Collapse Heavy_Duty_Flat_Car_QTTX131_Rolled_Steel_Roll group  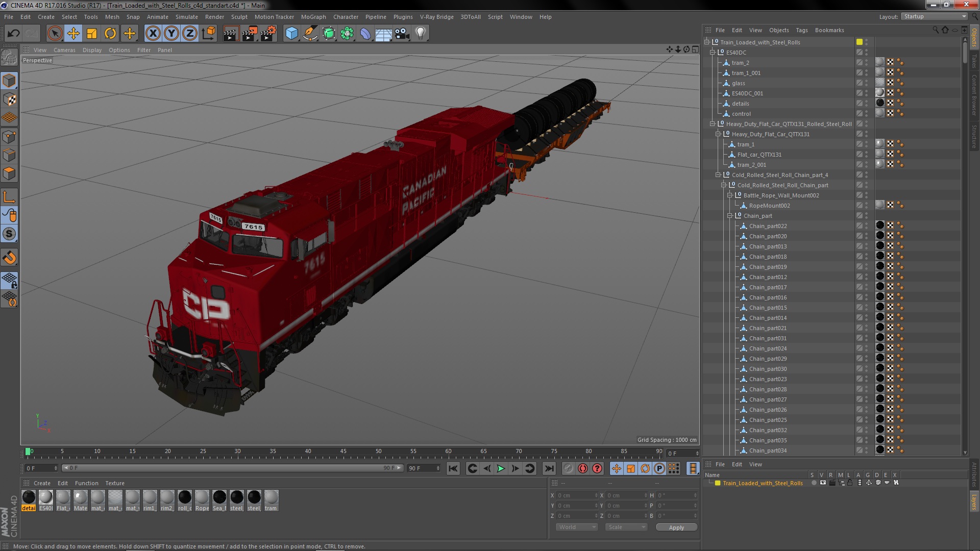[713, 124]
